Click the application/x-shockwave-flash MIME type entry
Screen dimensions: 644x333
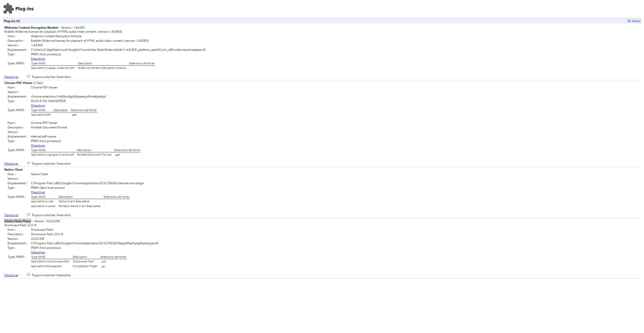(x=50, y=262)
